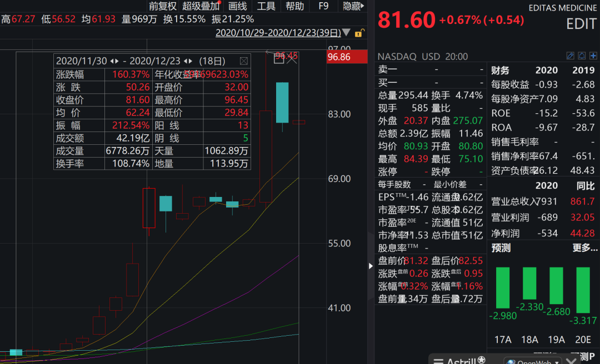
Task: Click the 阴线 5 count
Action: pyautogui.click(x=246, y=138)
